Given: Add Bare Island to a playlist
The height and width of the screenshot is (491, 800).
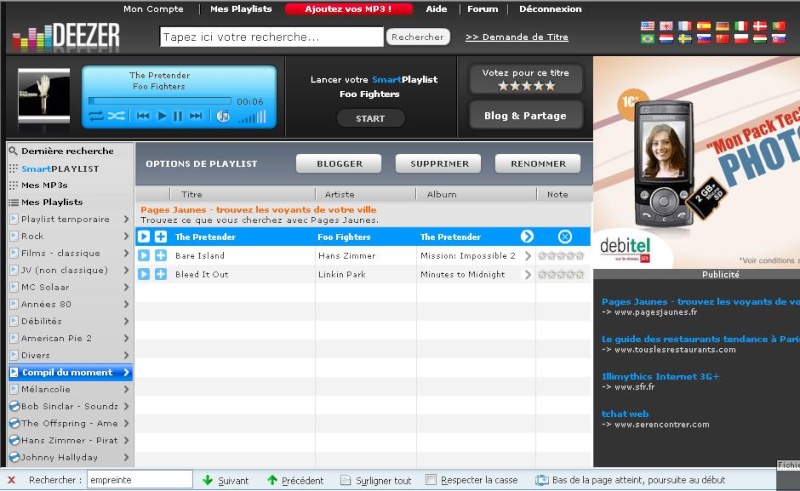Looking at the screenshot, I should [x=161, y=255].
